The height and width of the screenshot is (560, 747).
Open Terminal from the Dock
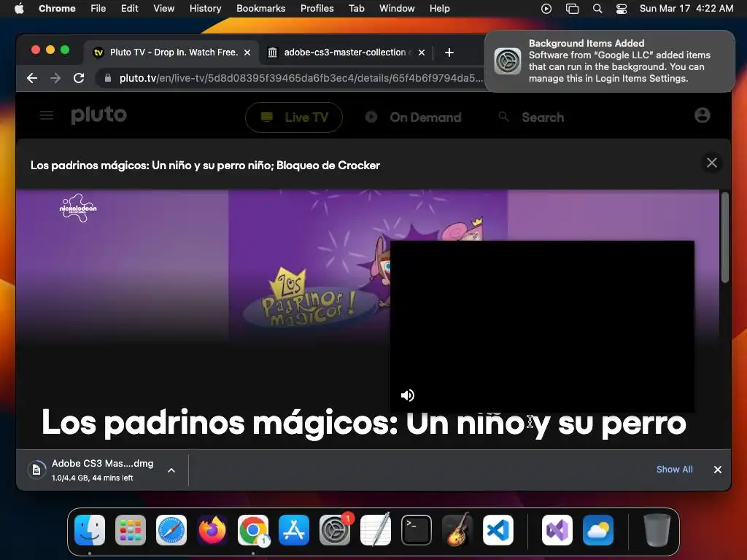pos(417,530)
